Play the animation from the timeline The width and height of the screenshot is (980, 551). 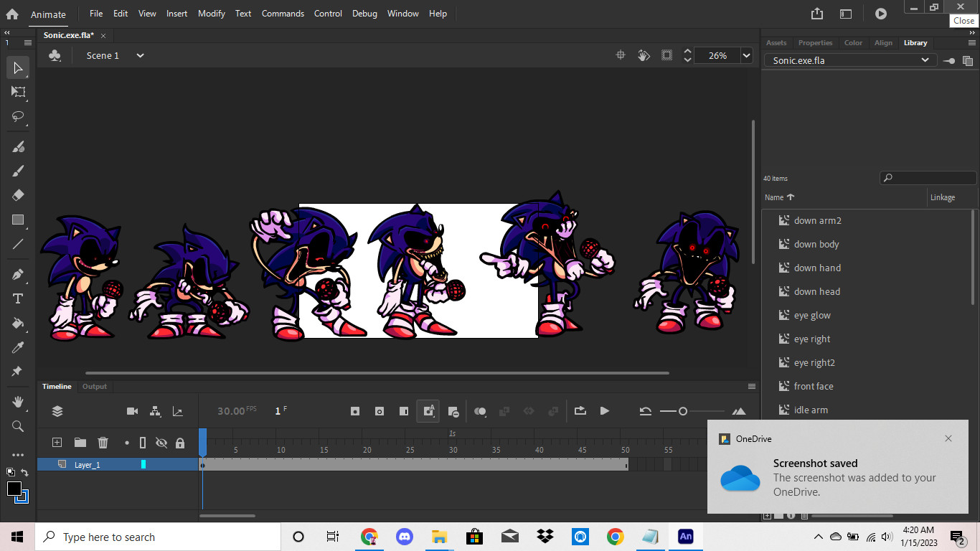click(605, 410)
